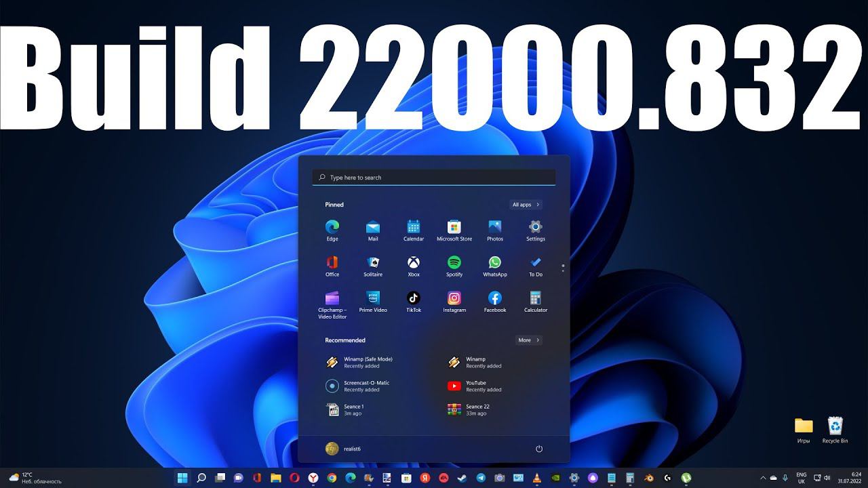Open clock and date 31.07.2022
This screenshot has width=868, height=488.
(x=849, y=478)
